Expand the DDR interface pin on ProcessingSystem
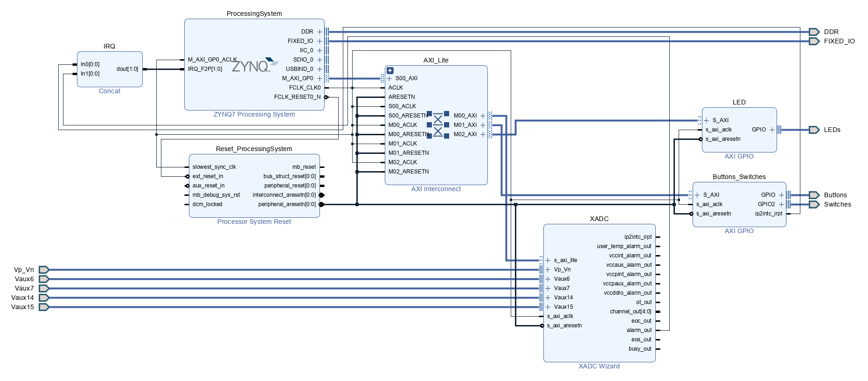This screenshot has height=381, width=868. (x=319, y=32)
